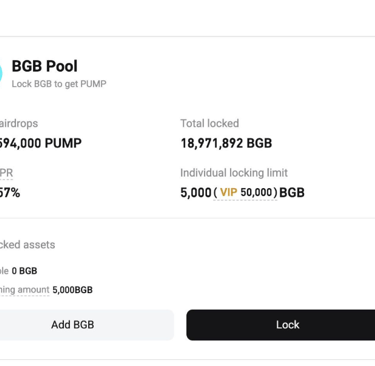375x366 pixels.
Task: Click the BGB unit after the locking limit
Action: coord(292,193)
